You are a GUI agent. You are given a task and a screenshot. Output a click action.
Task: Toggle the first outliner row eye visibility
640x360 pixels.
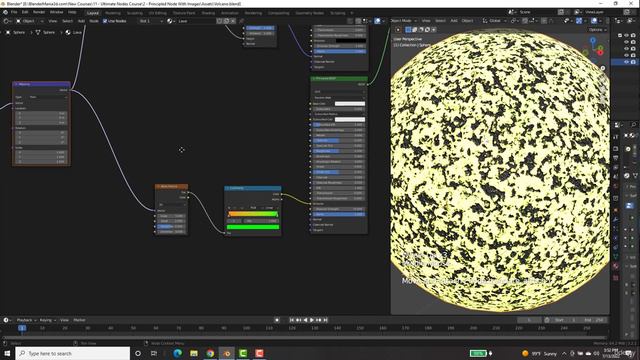click(627, 36)
